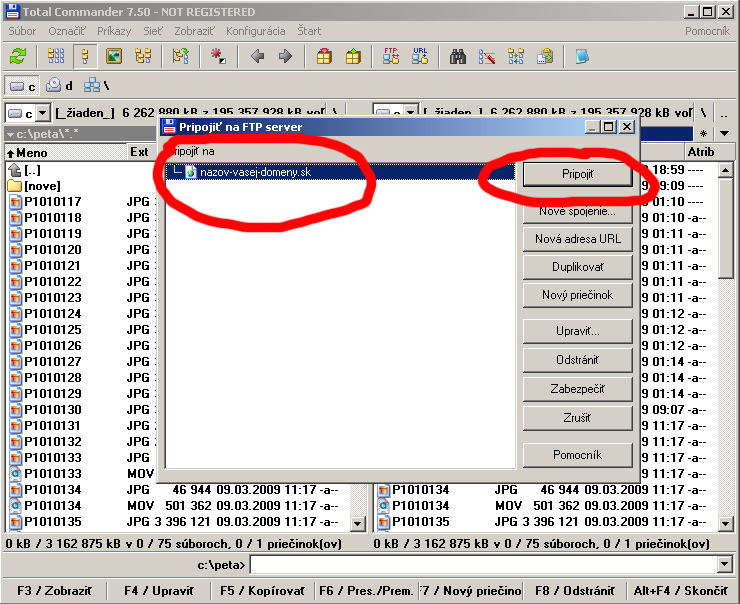Viewport: 740px width, 604px height.
Task: Open left panel drive dropdown
Action: click(42, 113)
